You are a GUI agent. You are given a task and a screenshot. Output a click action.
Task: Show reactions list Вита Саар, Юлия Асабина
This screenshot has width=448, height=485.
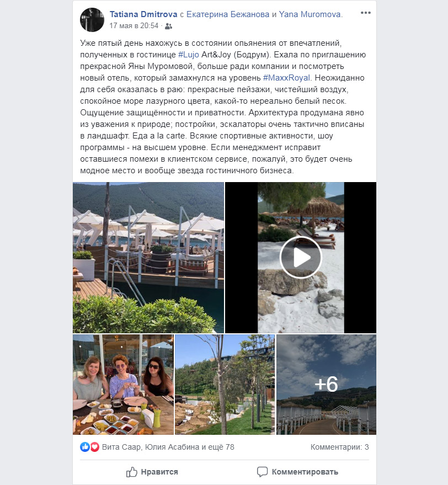(168, 447)
